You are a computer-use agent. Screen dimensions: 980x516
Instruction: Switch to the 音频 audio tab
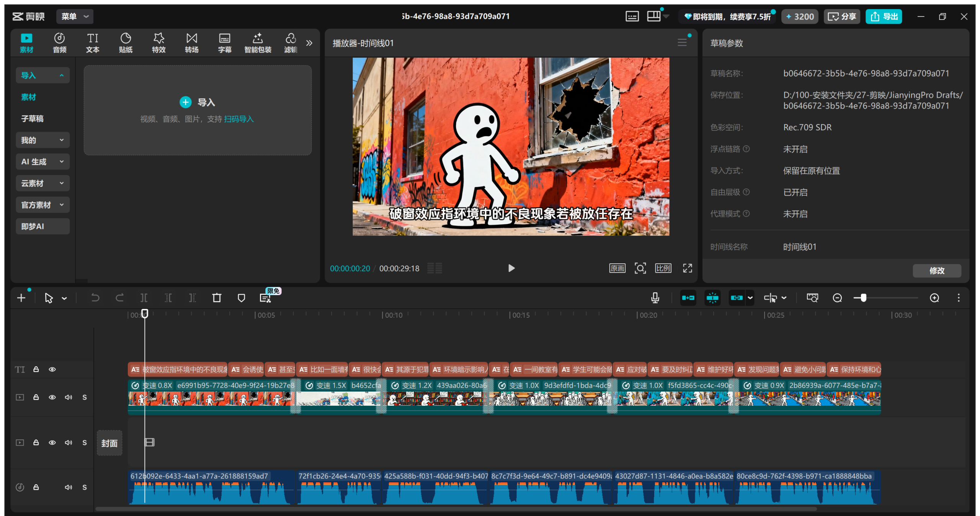point(59,42)
